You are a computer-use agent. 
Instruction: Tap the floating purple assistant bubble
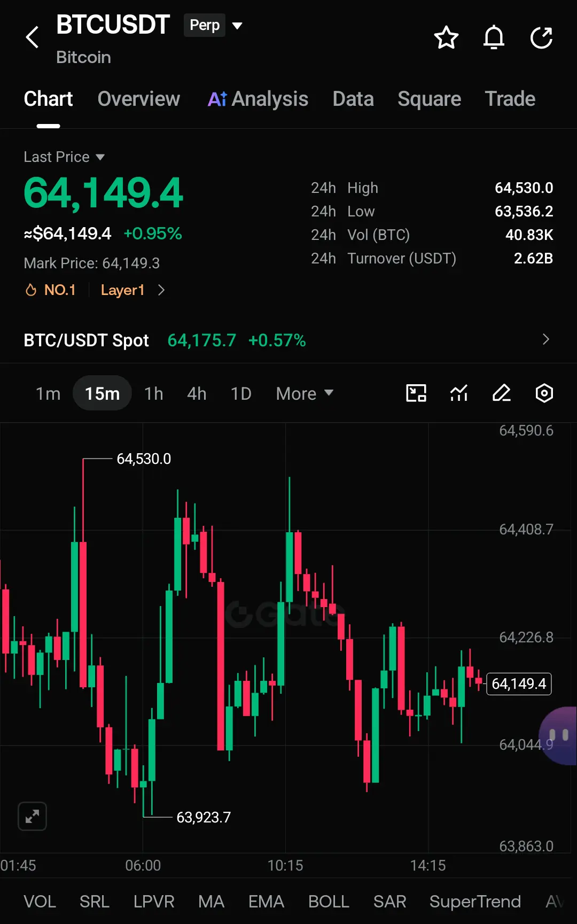click(x=559, y=736)
